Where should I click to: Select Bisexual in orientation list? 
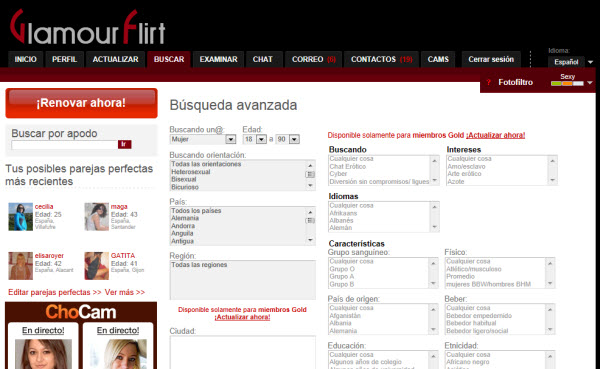click(x=184, y=180)
